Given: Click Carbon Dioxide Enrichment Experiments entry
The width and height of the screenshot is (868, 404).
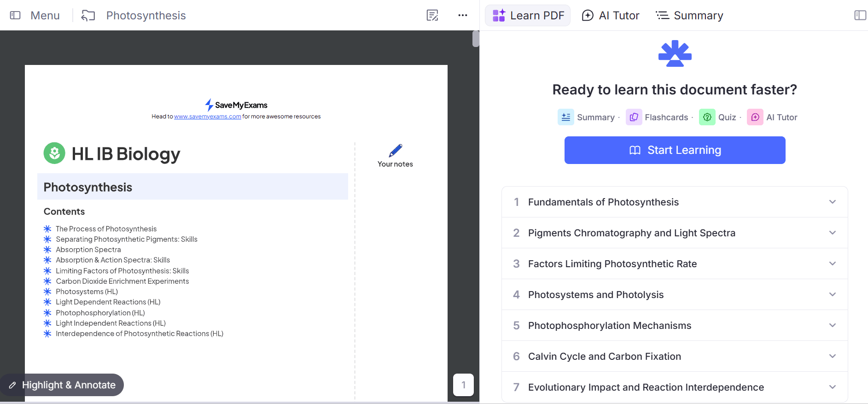Looking at the screenshot, I should pyautogui.click(x=122, y=281).
